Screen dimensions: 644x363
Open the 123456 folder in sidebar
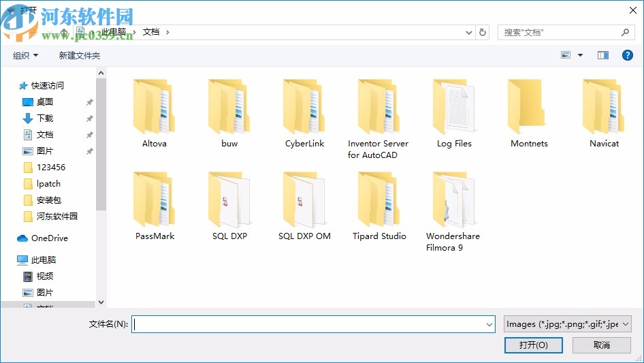50,168
